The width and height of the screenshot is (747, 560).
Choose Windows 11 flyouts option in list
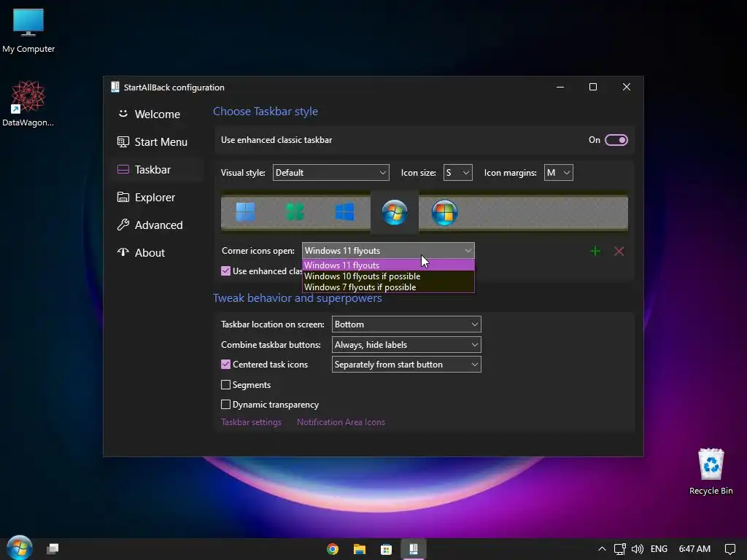388,265
